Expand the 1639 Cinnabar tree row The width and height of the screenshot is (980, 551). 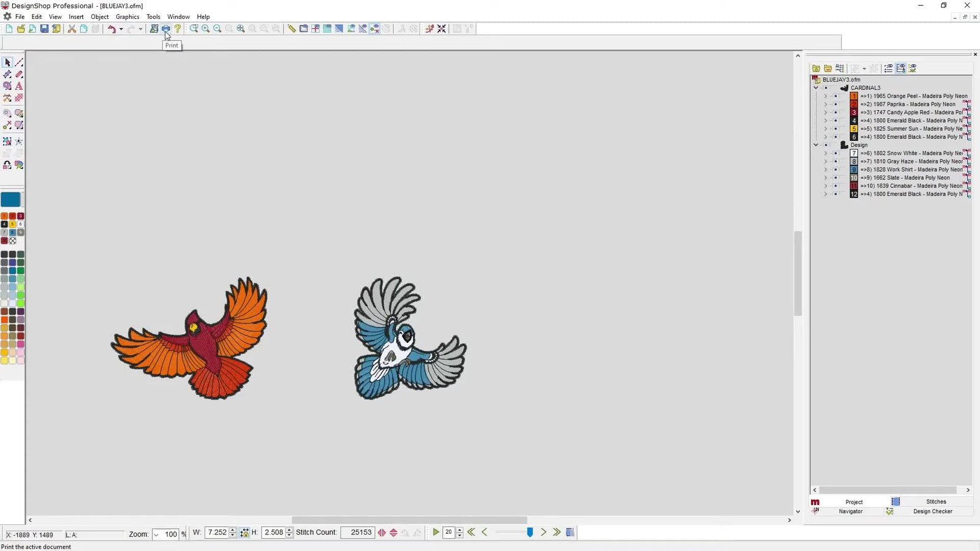click(x=826, y=186)
